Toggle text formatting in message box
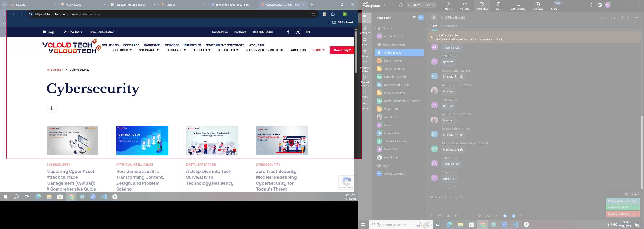Viewport: 644px width, 229px height. 431,216
